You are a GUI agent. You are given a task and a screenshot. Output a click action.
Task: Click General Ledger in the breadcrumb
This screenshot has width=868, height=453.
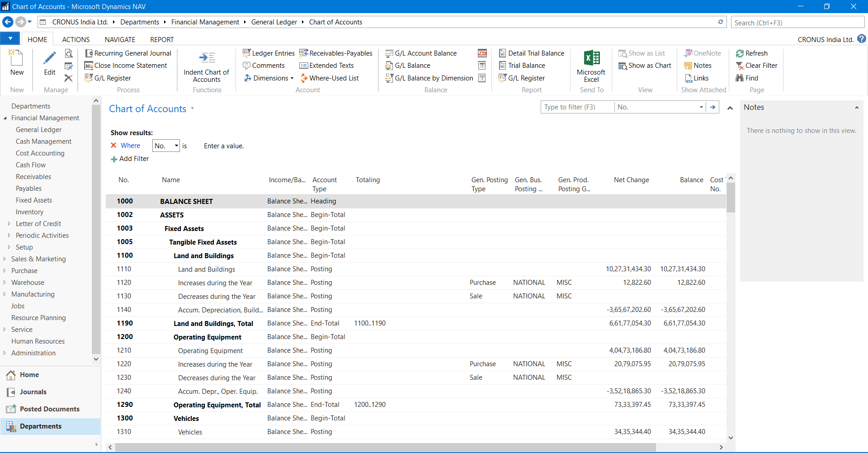(274, 22)
